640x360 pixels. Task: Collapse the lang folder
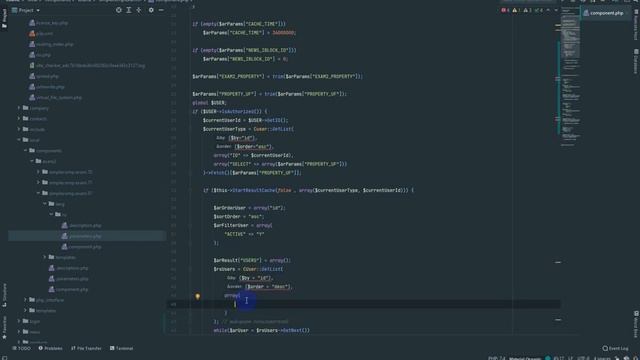click(45, 204)
